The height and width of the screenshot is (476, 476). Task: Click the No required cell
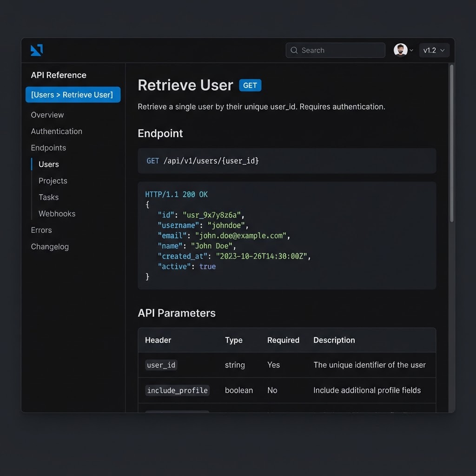pyautogui.click(x=272, y=390)
